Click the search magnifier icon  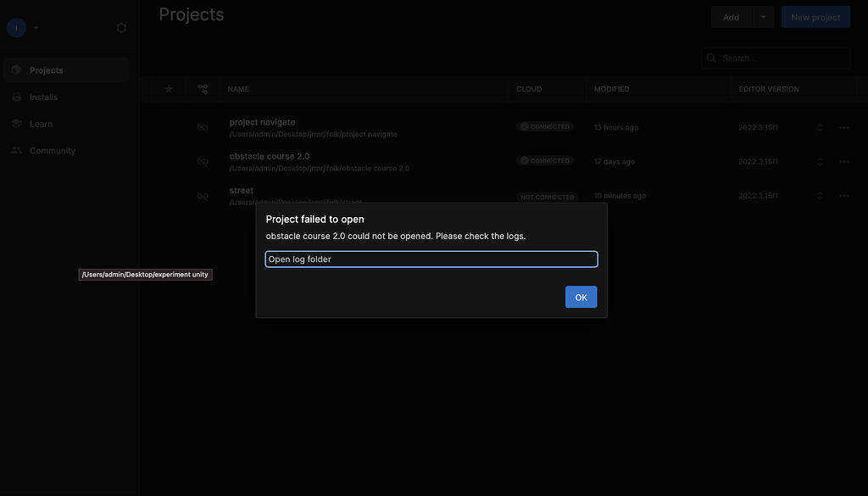click(x=711, y=58)
